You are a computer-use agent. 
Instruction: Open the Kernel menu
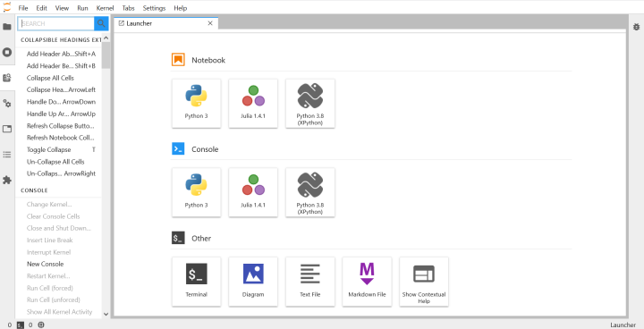coord(106,8)
